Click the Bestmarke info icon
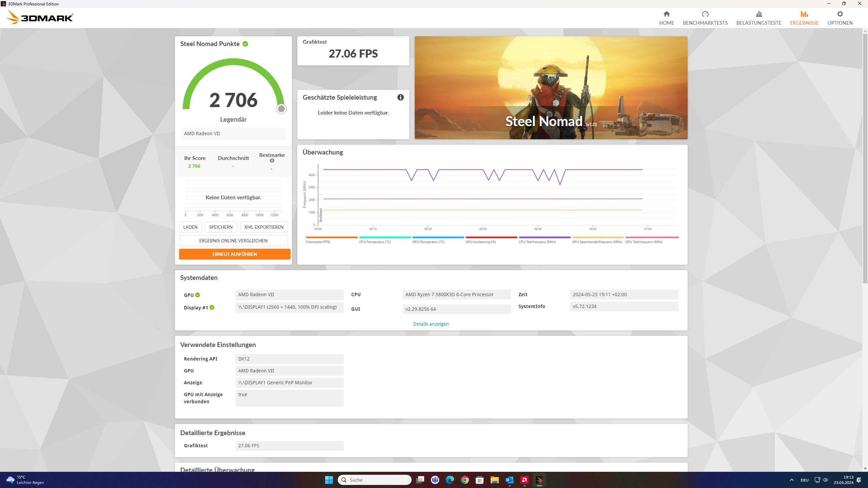This screenshot has width=868, height=488. coord(272,161)
